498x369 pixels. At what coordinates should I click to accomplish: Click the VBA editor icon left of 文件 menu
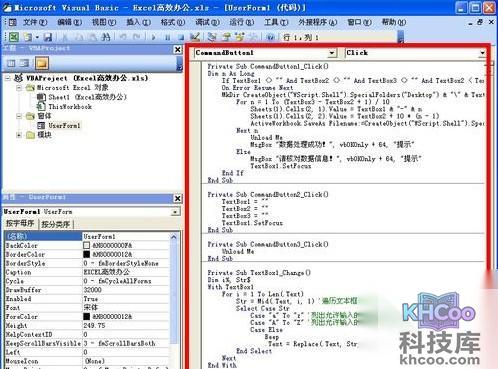(x=13, y=22)
